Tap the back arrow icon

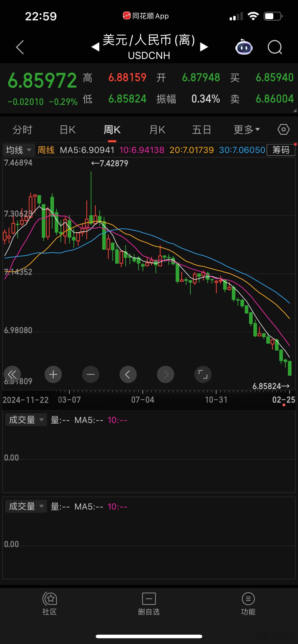point(20,47)
